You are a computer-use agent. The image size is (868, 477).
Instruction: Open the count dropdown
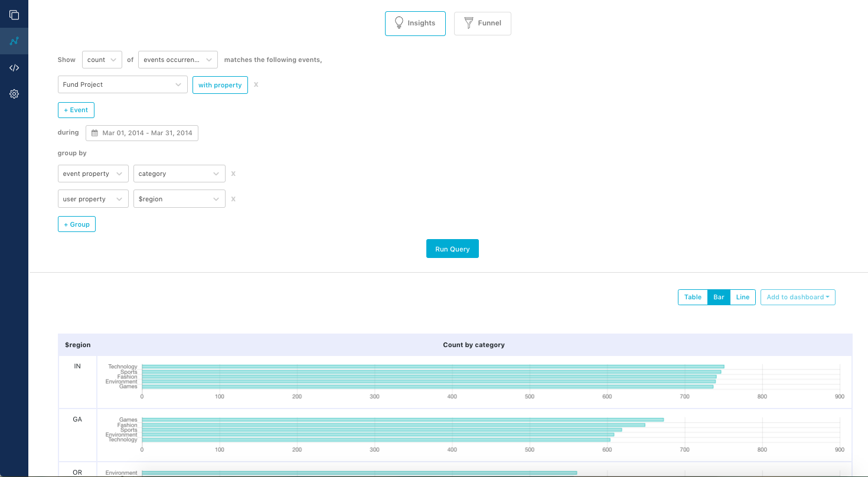[102, 60]
